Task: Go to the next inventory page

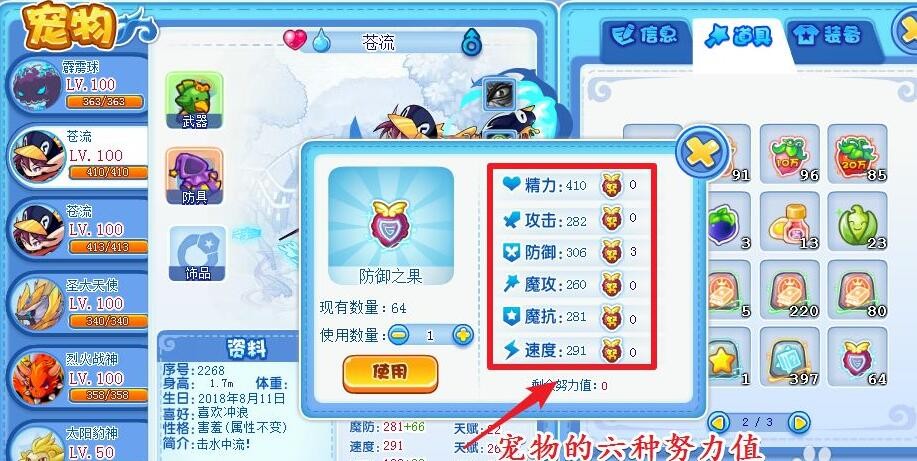Action: pyautogui.click(x=798, y=422)
